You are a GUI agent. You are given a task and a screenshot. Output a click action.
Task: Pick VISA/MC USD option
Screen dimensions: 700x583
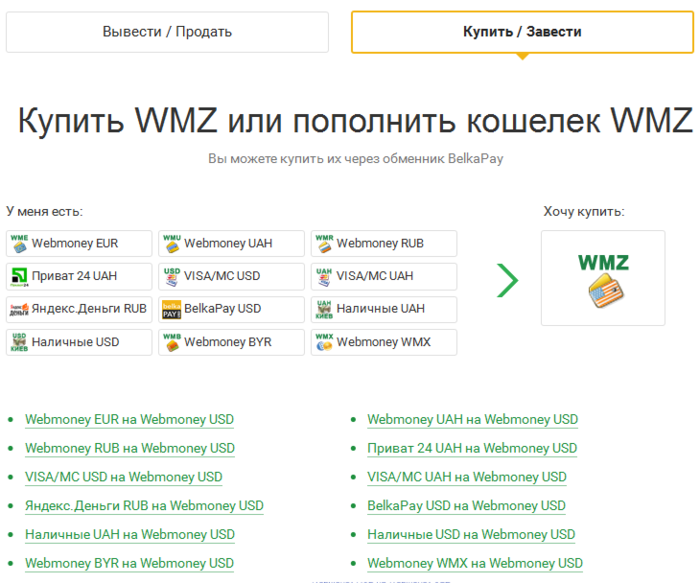pyautogui.click(x=231, y=276)
